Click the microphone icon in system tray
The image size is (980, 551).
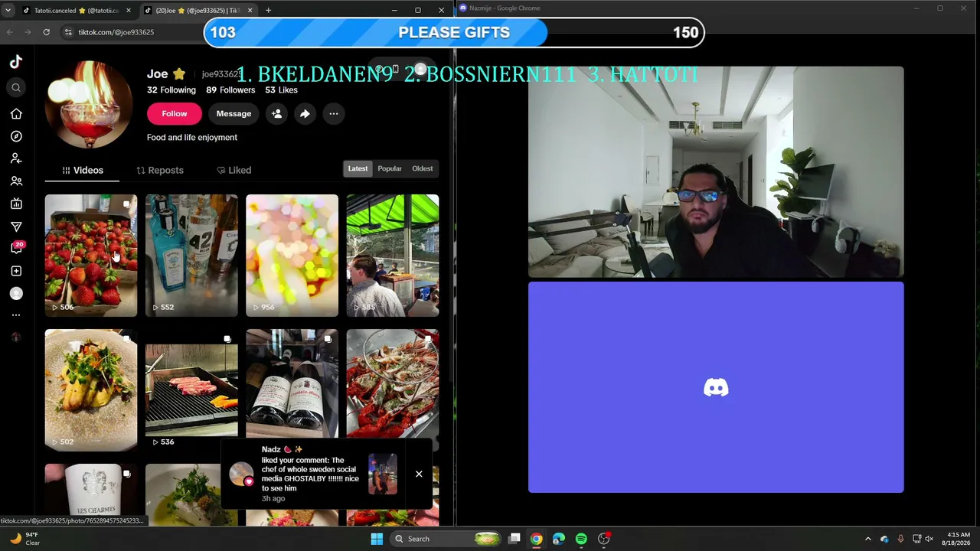[x=900, y=539]
